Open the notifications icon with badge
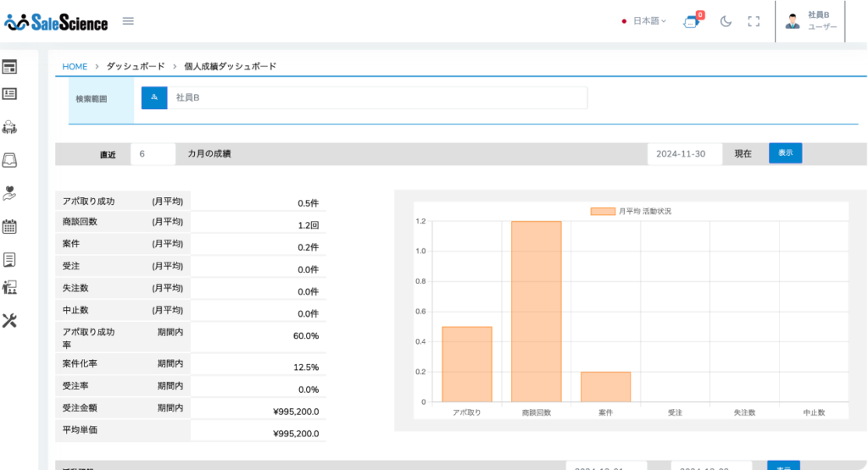This screenshot has width=868, height=470. [x=691, y=22]
